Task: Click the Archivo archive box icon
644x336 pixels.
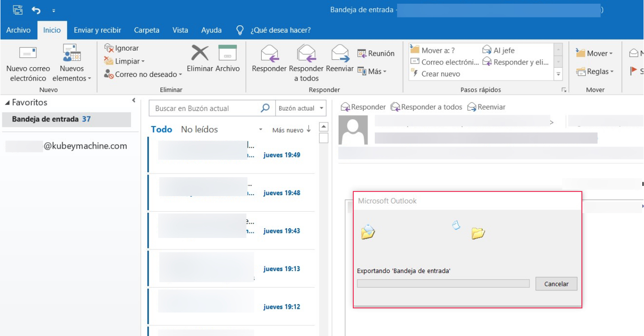Action: [227, 52]
